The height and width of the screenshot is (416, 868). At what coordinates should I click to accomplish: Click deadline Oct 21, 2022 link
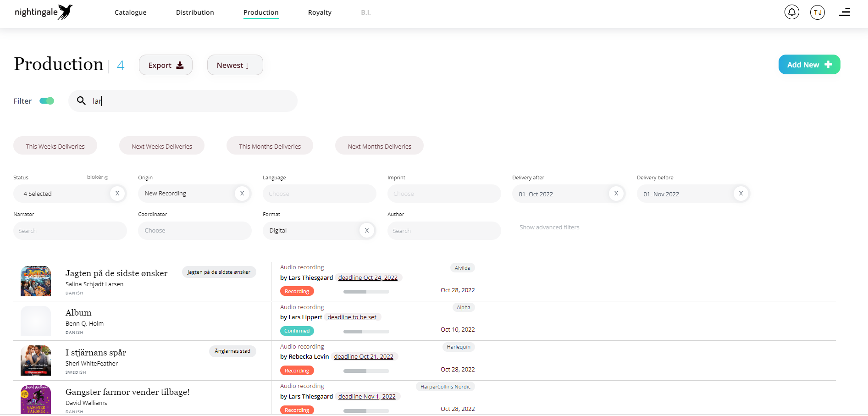click(x=364, y=356)
